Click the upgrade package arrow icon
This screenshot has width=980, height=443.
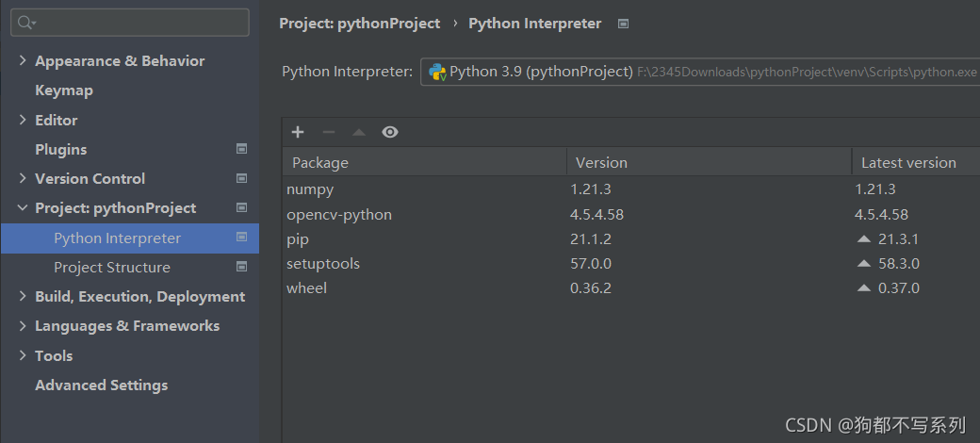[x=359, y=133]
